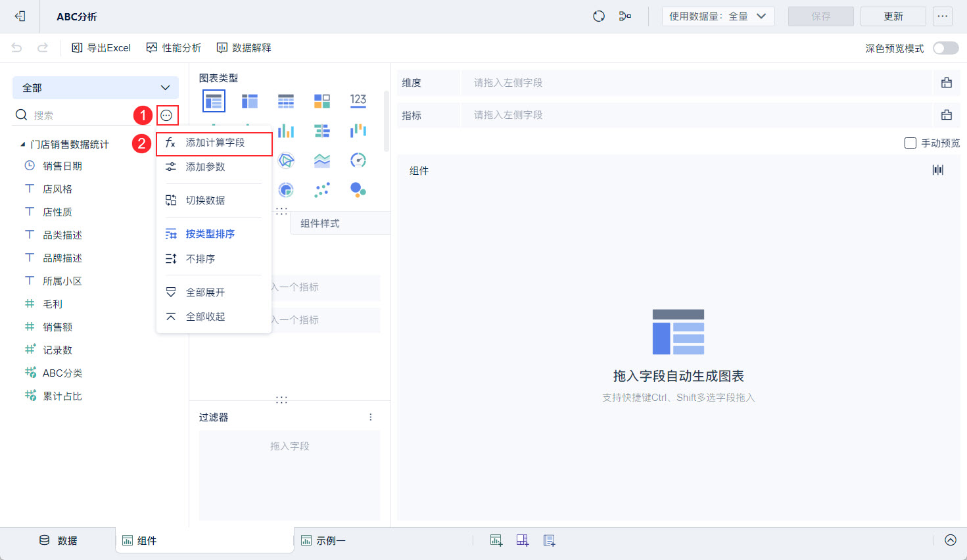Open the three-dot more menu in header
The image size is (967, 560).
pos(943,16)
